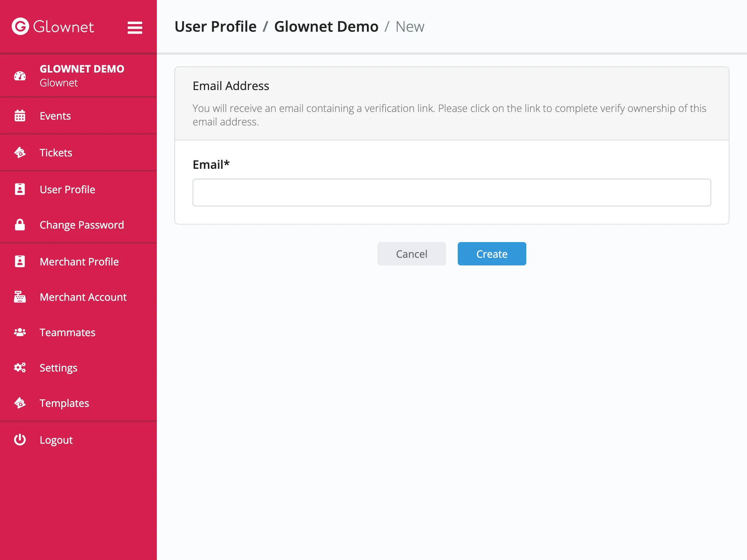Toggle the hamburger sidebar menu
The image size is (747, 560).
[135, 27]
